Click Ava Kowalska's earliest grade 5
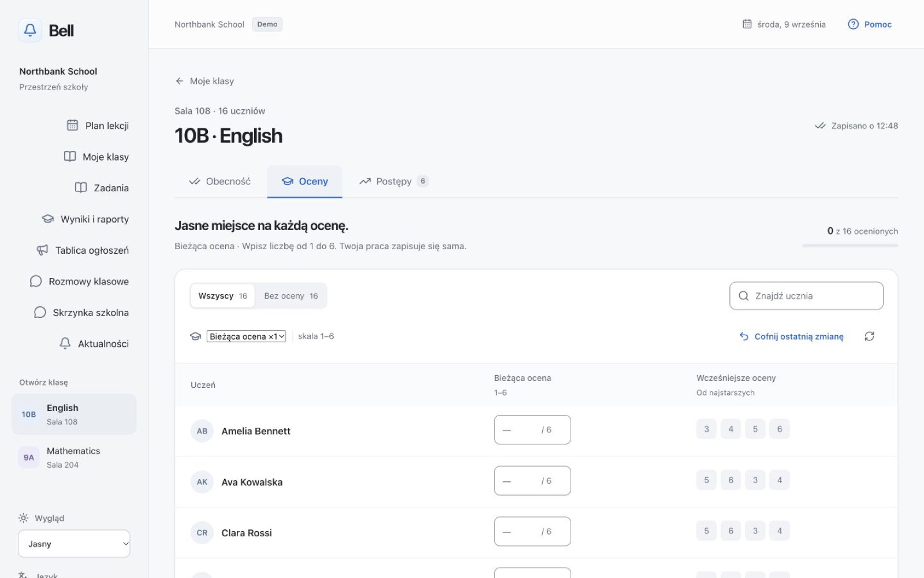Image resolution: width=924 pixels, height=578 pixels. click(706, 480)
